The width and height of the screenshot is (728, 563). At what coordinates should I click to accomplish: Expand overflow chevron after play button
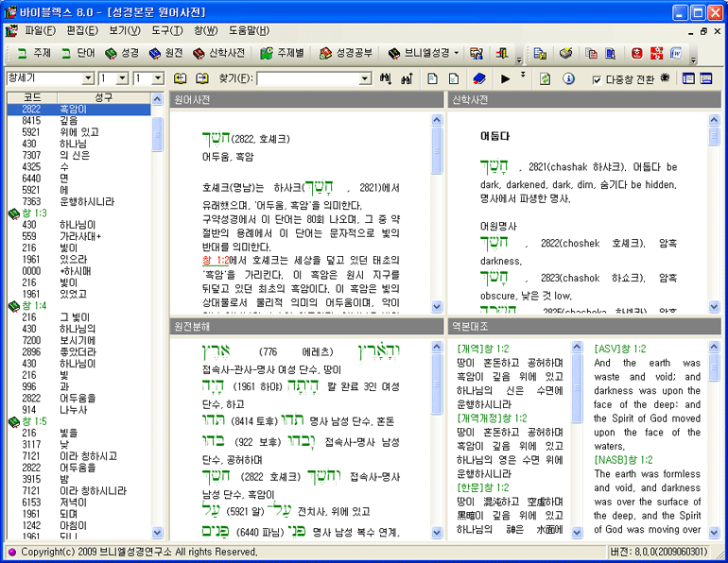point(523,75)
